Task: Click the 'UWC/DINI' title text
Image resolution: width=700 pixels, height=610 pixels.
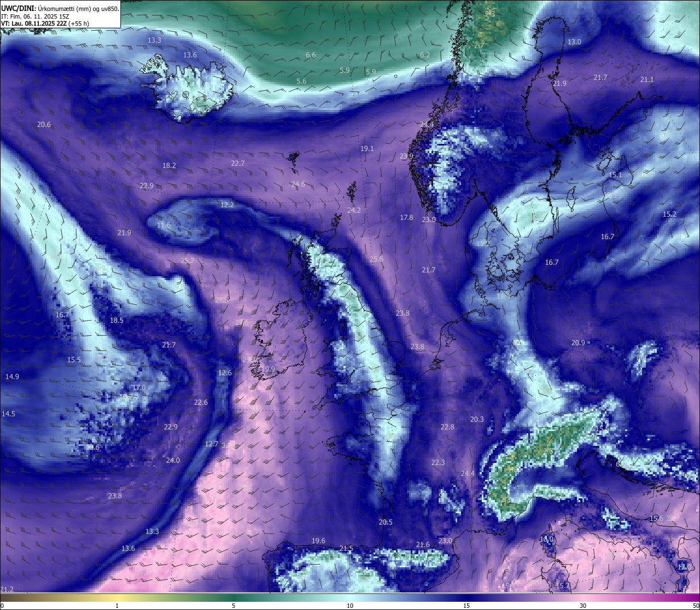Action: coord(17,8)
